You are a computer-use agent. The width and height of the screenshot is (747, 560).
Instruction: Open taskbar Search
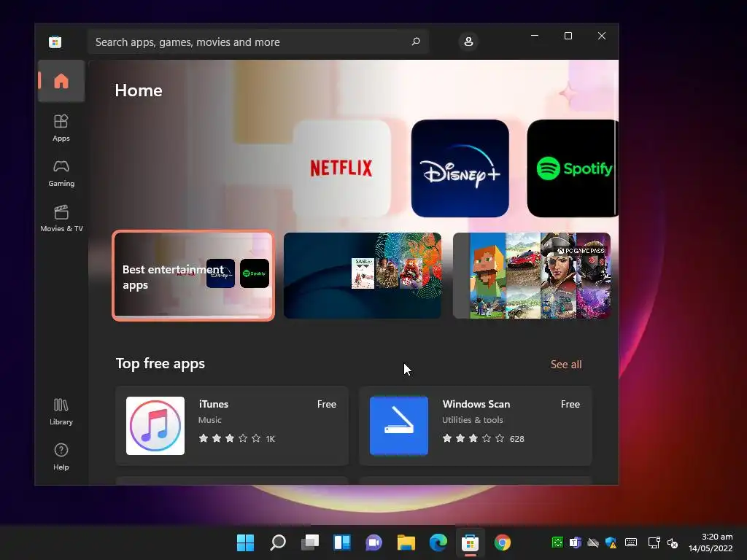click(278, 542)
